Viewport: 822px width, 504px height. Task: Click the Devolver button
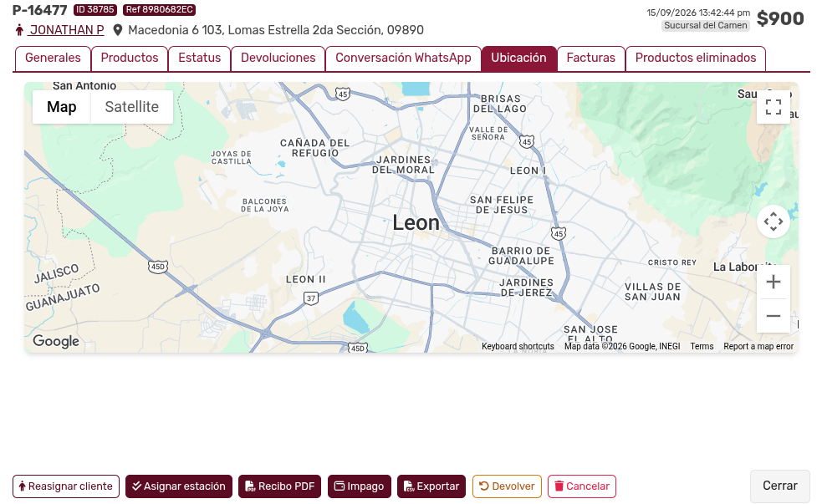507,486
